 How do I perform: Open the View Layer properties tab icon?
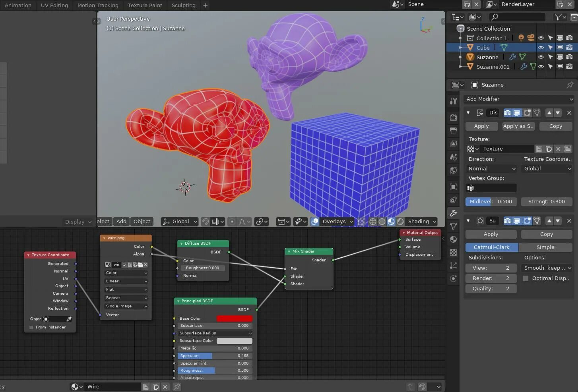(x=453, y=144)
